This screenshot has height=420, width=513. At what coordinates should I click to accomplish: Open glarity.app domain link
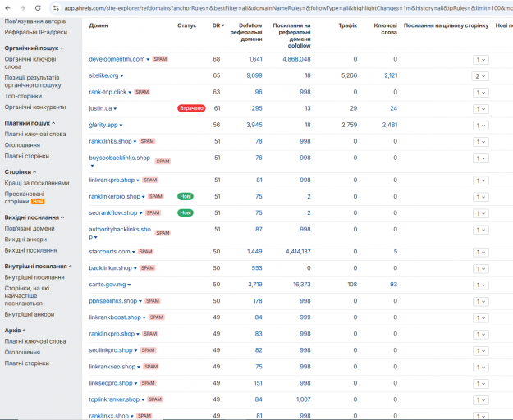tap(103, 125)
